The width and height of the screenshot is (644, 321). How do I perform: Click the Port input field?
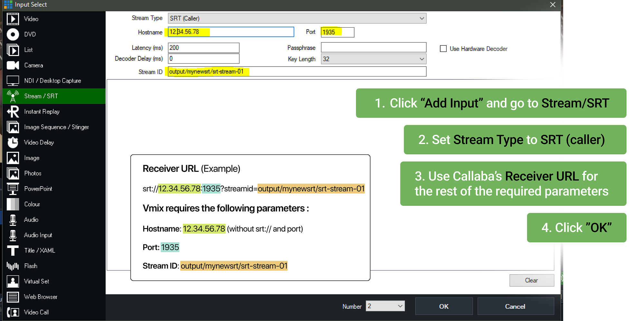point(337,32)
